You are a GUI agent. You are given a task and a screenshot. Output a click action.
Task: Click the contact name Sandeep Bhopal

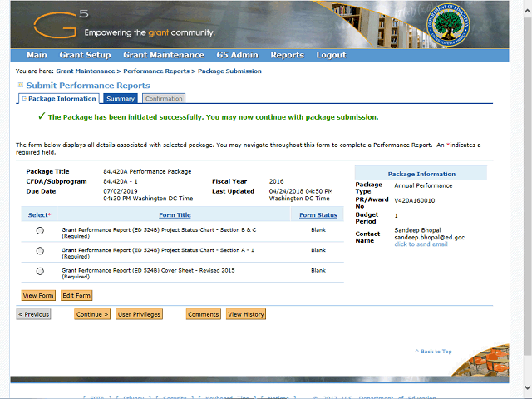coord(417,230)
